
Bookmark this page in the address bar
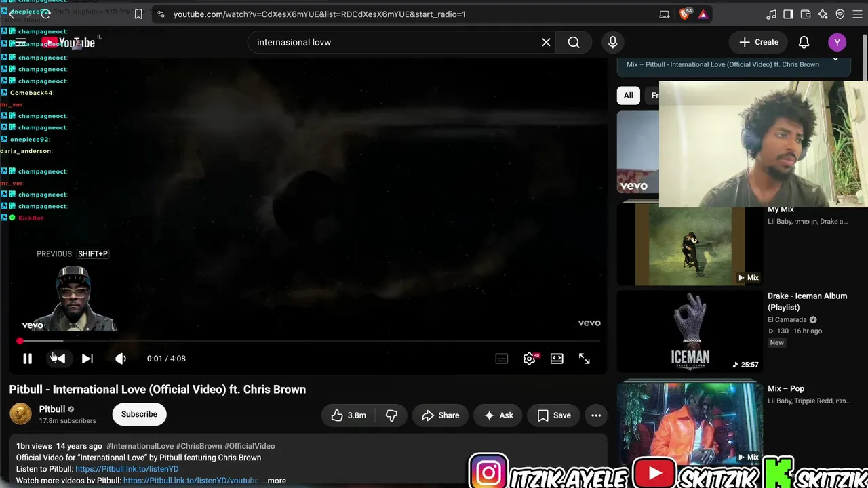(x=138, y=14)
